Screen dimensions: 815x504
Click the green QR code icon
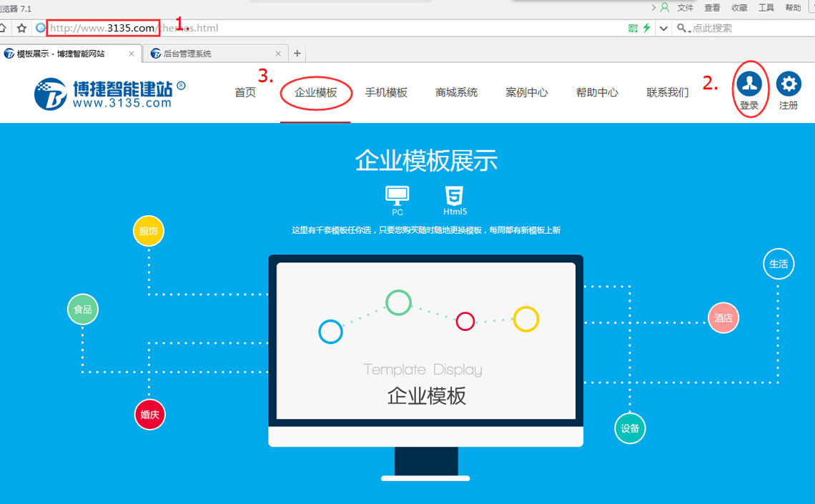point(633,28)
